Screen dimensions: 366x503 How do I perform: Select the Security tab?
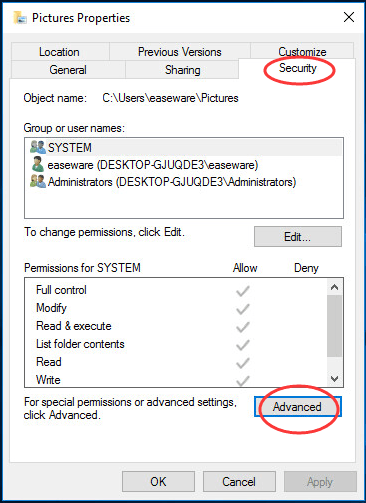click(297, 68)
